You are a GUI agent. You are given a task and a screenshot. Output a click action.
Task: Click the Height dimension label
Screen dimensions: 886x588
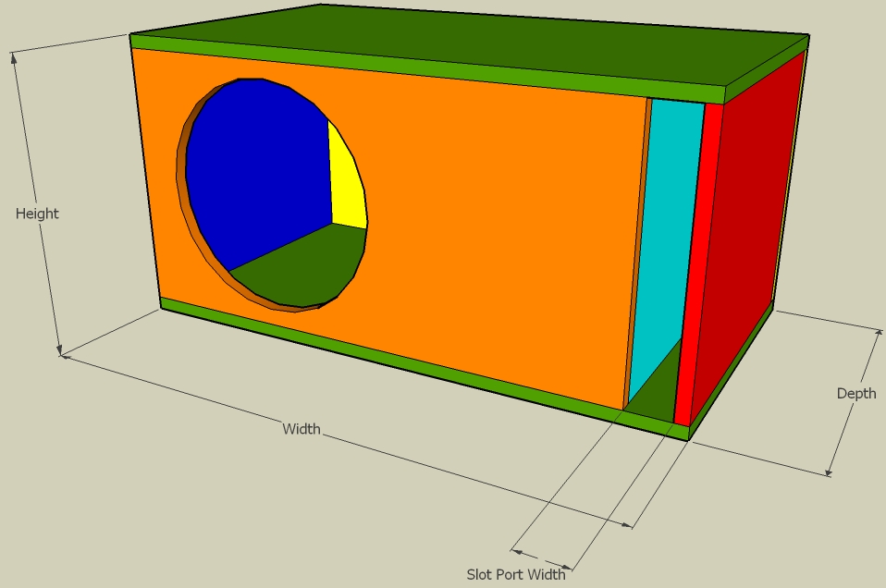[x=37, y=214]
